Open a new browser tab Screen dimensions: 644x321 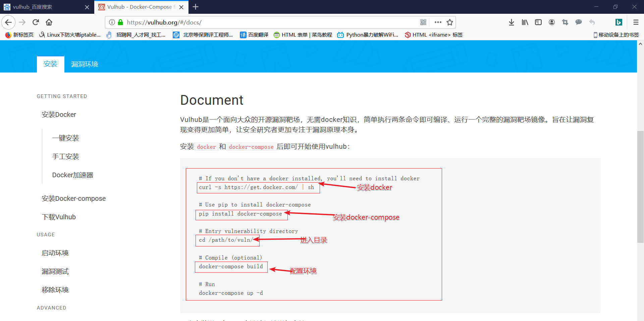(196, 7)
